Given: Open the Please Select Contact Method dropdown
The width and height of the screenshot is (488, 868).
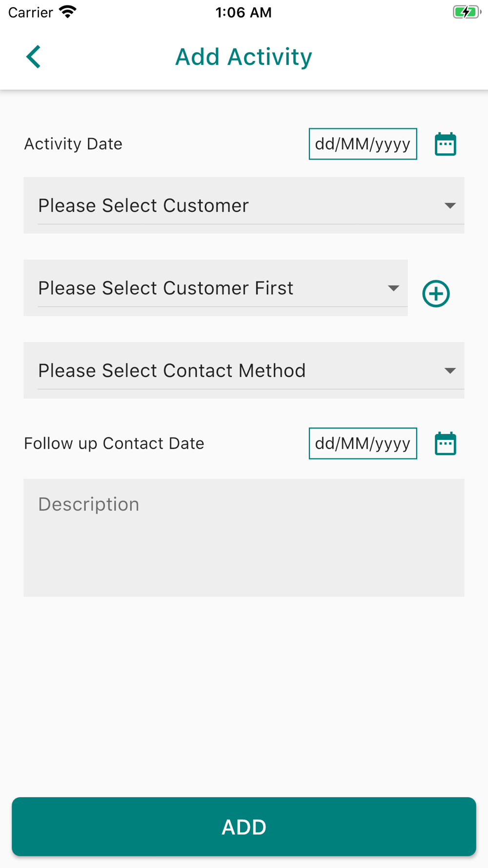Looking at the screenshot, I should coord(234,371).
